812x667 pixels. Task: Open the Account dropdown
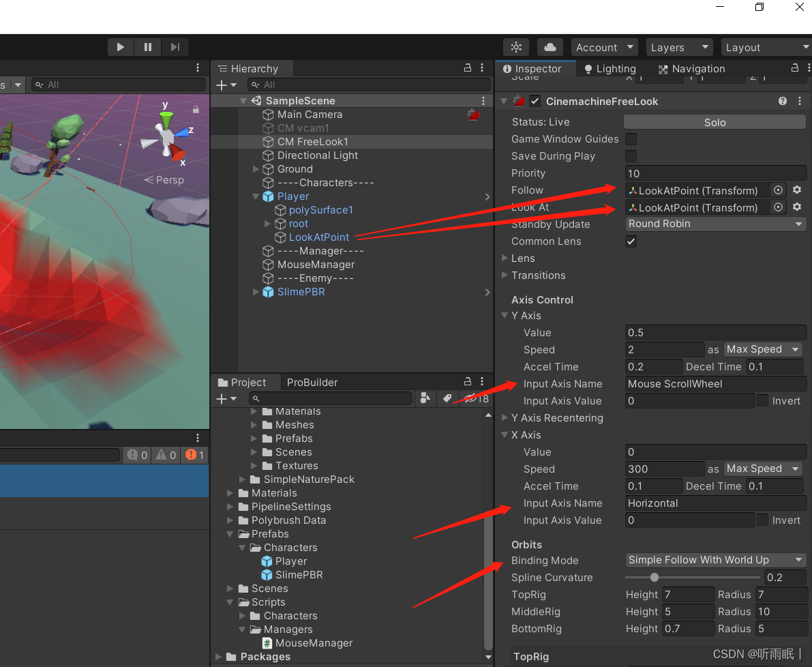click(x=604, y=47)
